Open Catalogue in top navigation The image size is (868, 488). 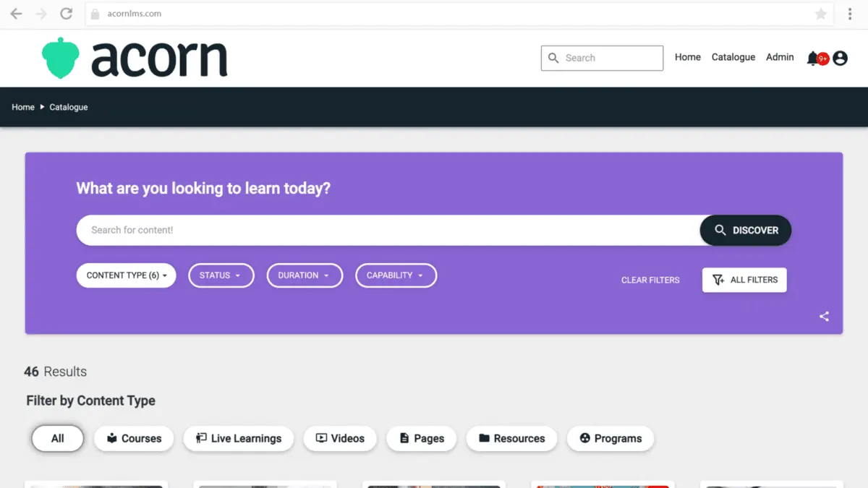[x=733, y=57]
